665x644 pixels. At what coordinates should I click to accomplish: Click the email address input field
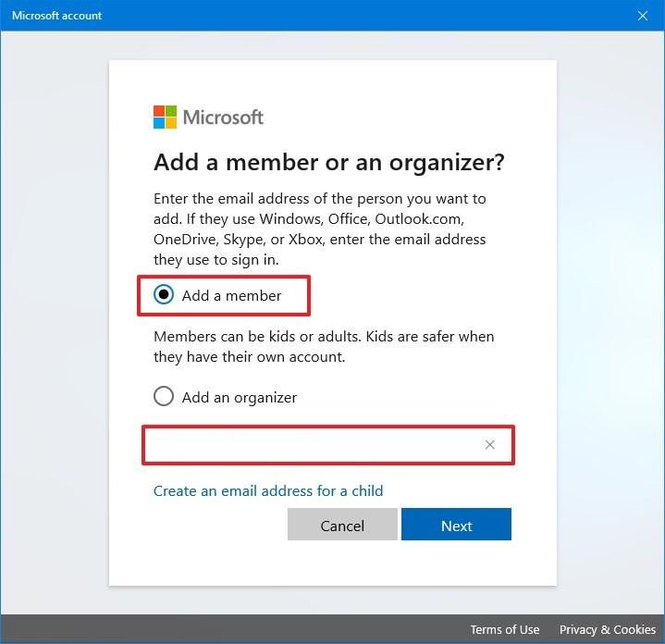tap(327, 445)
